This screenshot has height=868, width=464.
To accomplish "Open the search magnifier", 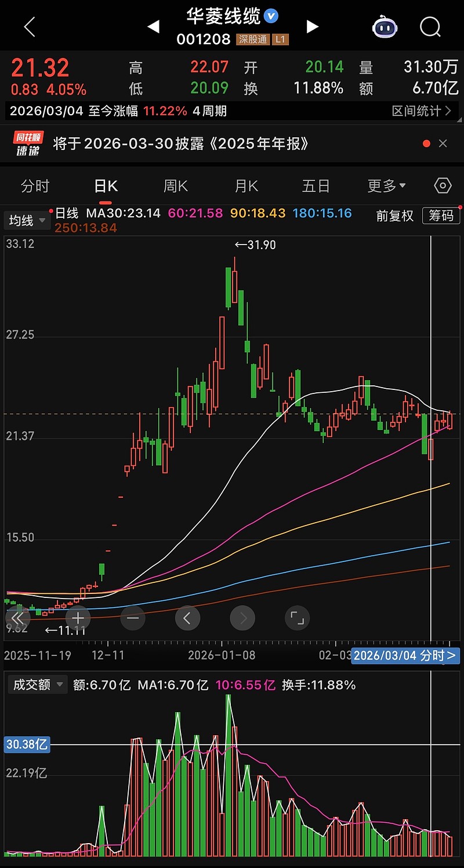I will (x=430, y=27).
